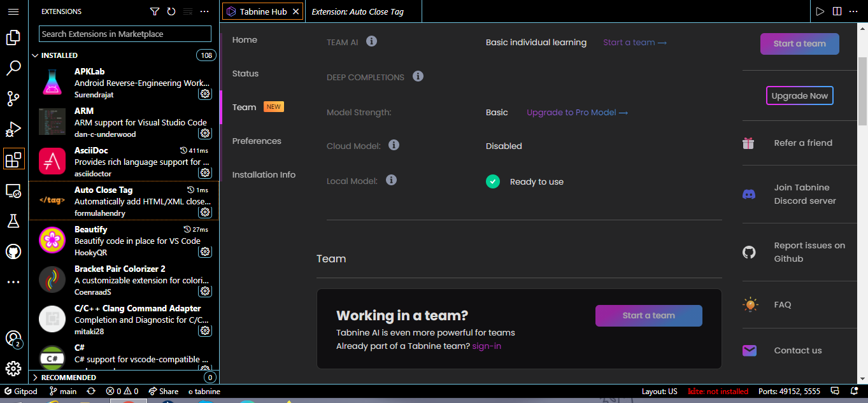Open the hamburger application menu

pos(13,11)
